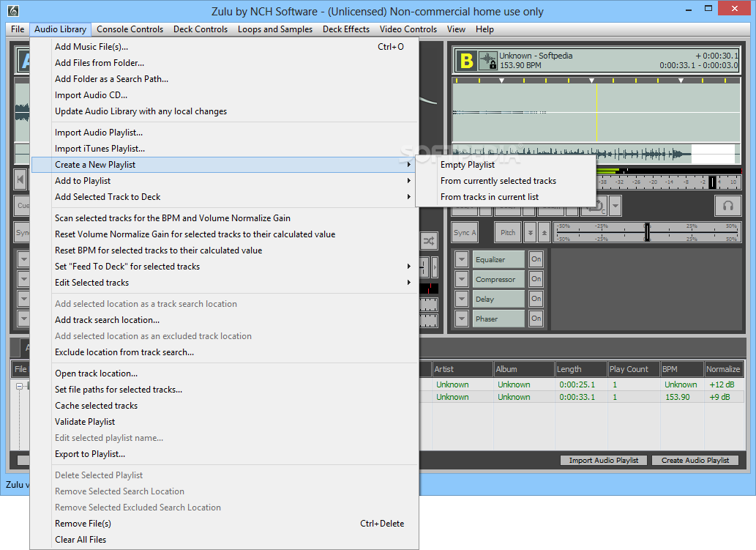The width and height of the screenshot is (756, 550).
Task: Open the View menu
Action: (456, 29)
